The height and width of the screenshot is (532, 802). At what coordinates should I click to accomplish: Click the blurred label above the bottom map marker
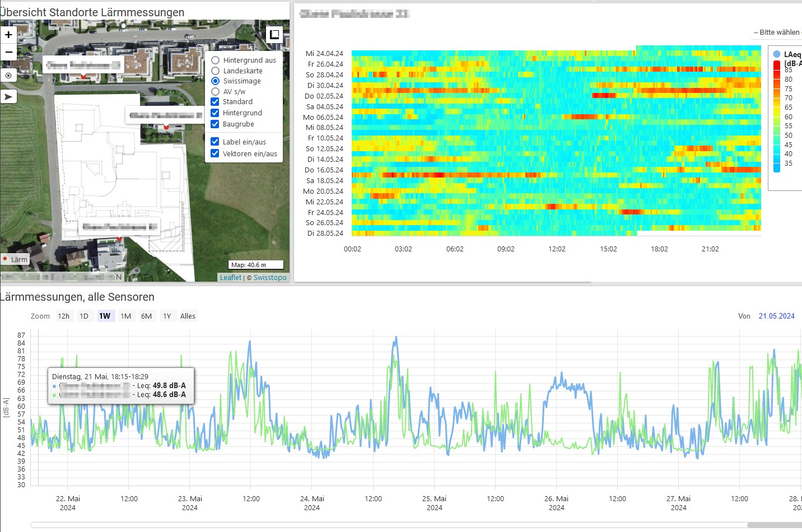[x=119, y=227]
